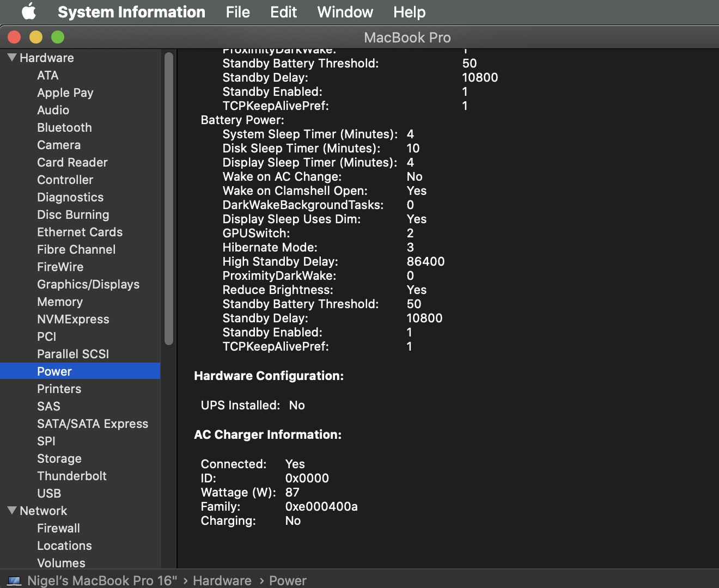The image size is (719, 588).
Task: Select the highlighted Power item
Action: point(80,371)
